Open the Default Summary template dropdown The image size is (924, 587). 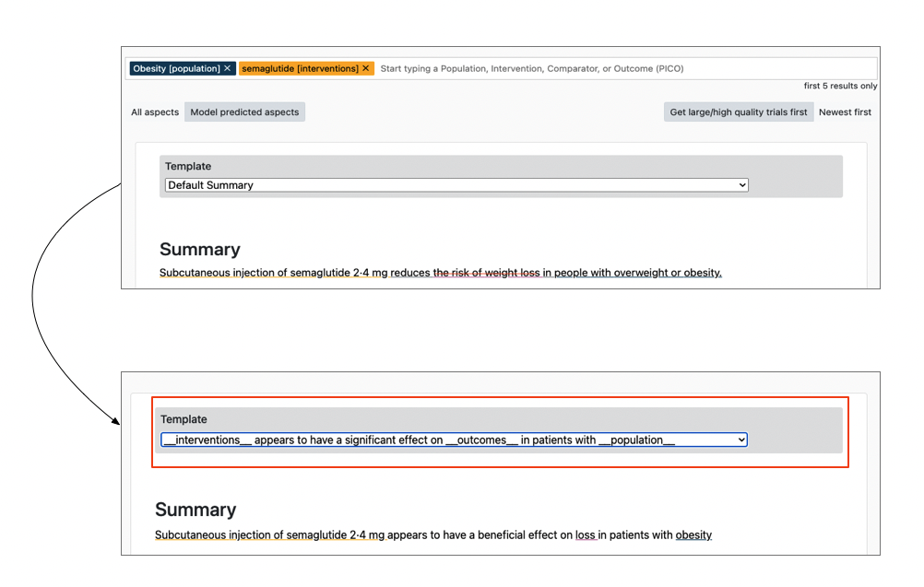point(456,185)
